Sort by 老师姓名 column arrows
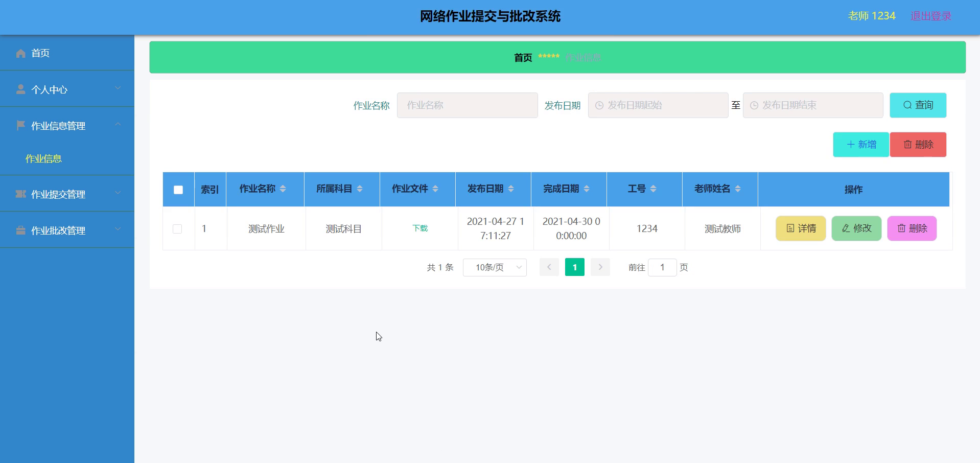 737,189
